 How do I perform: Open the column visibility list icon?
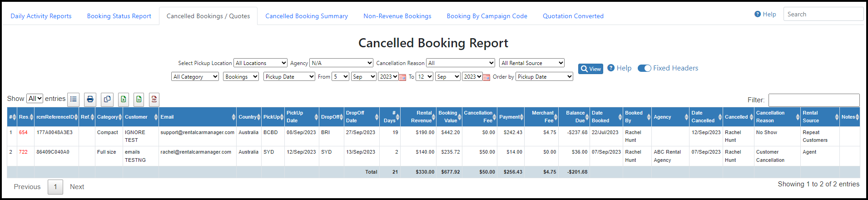point(74,99)
